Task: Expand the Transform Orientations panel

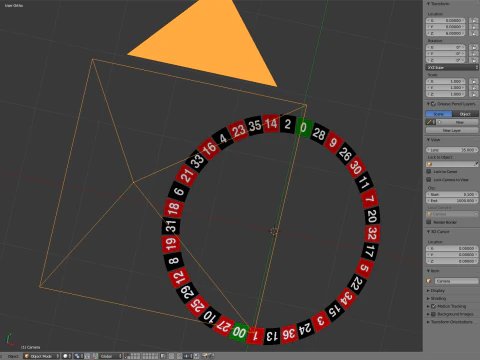Action: [x=429, y=322]
